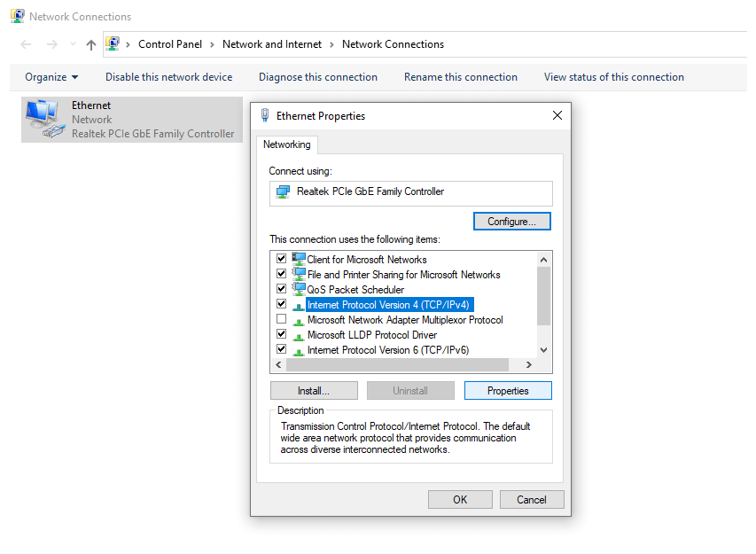Select the Networking tab

[287, 144]
